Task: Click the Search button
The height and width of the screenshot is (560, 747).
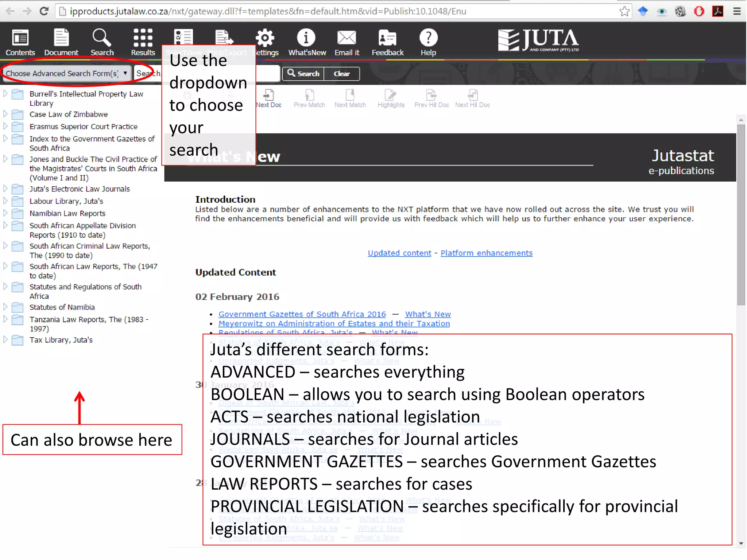Action: pos(303,74)
